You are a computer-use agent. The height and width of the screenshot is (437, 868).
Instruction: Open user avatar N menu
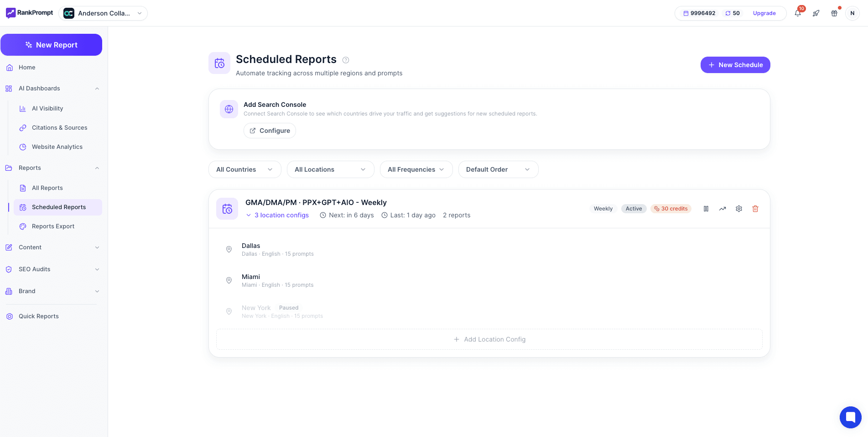[852, 13]
